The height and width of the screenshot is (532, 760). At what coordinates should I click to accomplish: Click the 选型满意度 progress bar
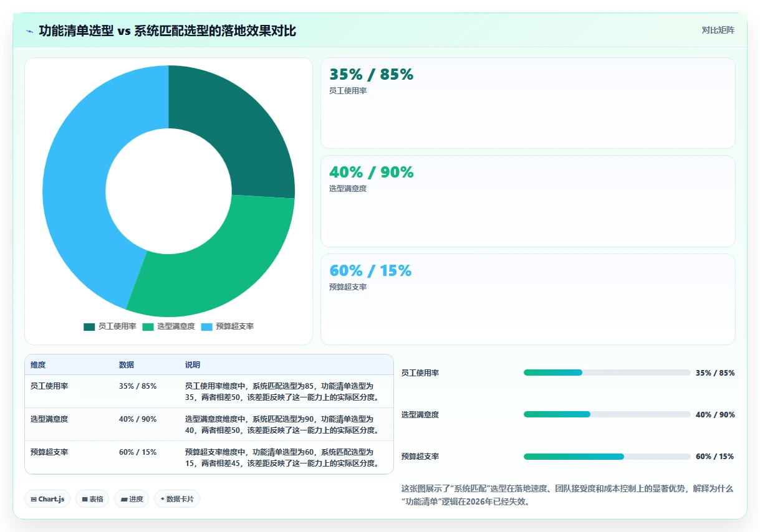[x=607, y=414]
